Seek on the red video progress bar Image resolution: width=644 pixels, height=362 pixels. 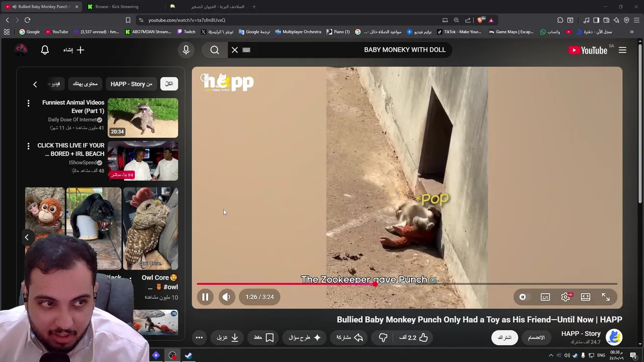407,284
